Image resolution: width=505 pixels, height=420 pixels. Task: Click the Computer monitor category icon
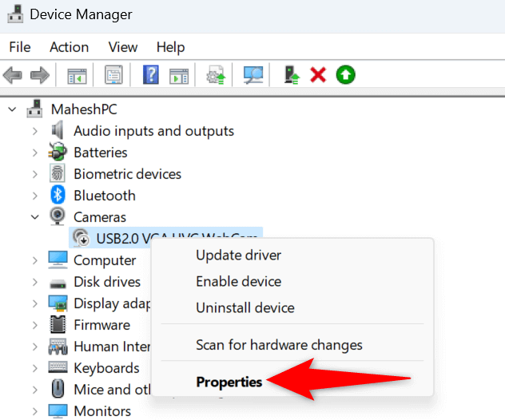coord(58,260)
